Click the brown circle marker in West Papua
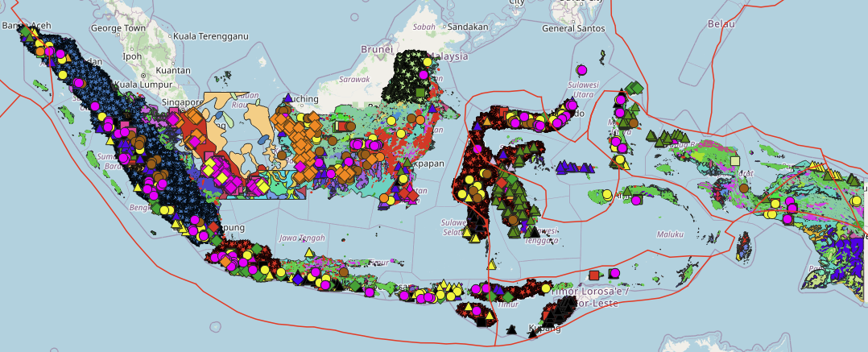868x352 pixels. pyautogui.click(x=743, y=188)
